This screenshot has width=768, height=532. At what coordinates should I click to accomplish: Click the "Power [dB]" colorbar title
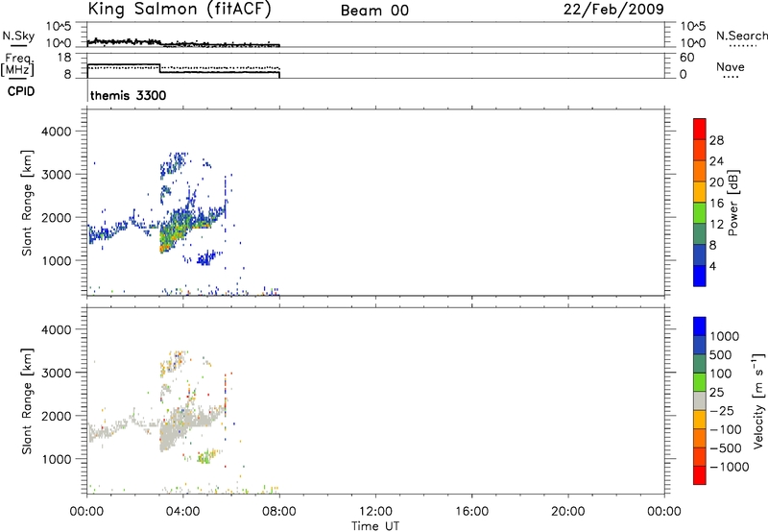pyautogui.click(x=732, y=203)
